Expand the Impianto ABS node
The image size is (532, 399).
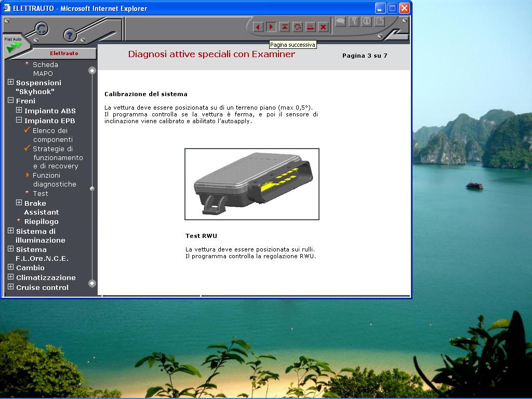[19, 110]
